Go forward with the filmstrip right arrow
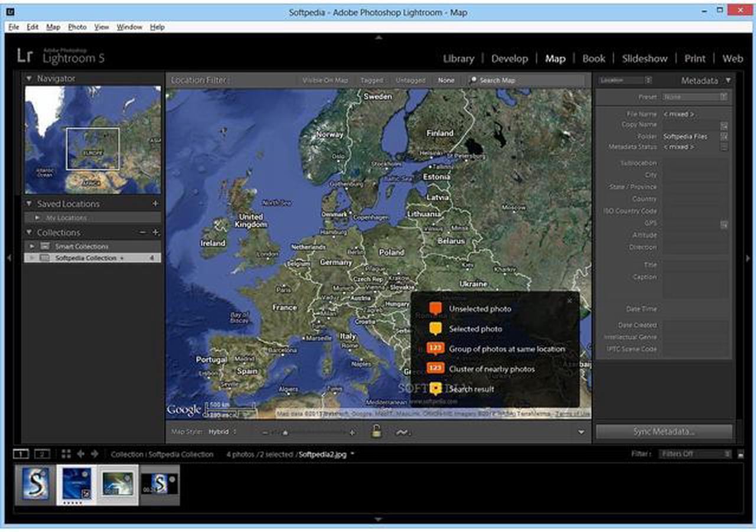The height and width of the screenshot is (532, 756). tap(94, 454)
